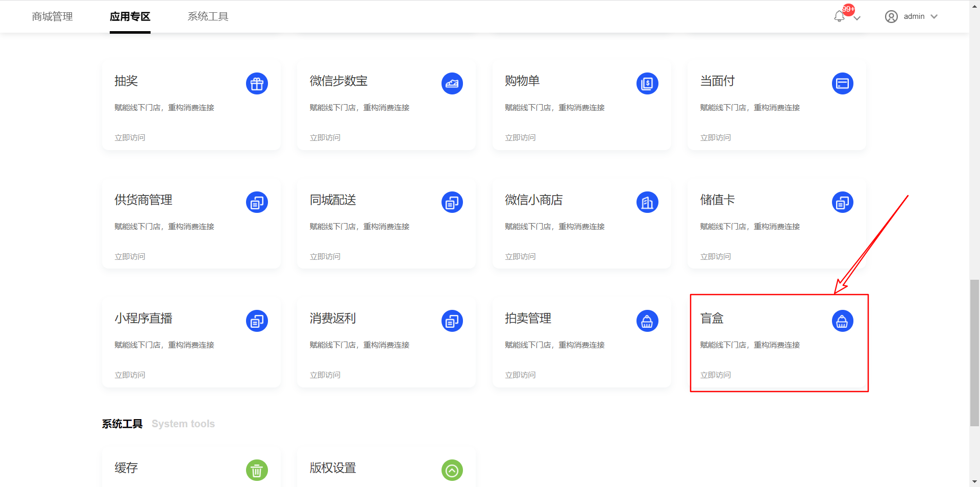Open the 消费返利 title
Image resolution: width=980 pixels, height=487 pixels.
click(x=333, y=318)
